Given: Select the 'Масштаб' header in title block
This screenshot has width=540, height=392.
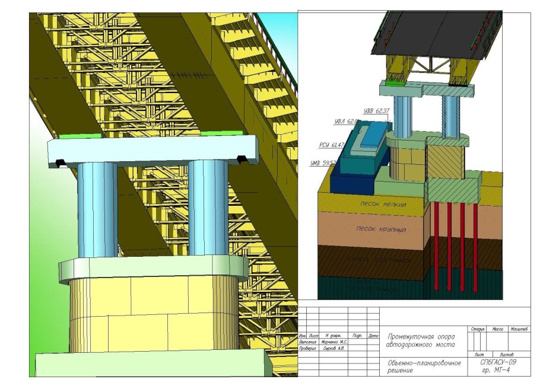Looking at the screenshot, I should pyautogui.click(x=520, y=329).
